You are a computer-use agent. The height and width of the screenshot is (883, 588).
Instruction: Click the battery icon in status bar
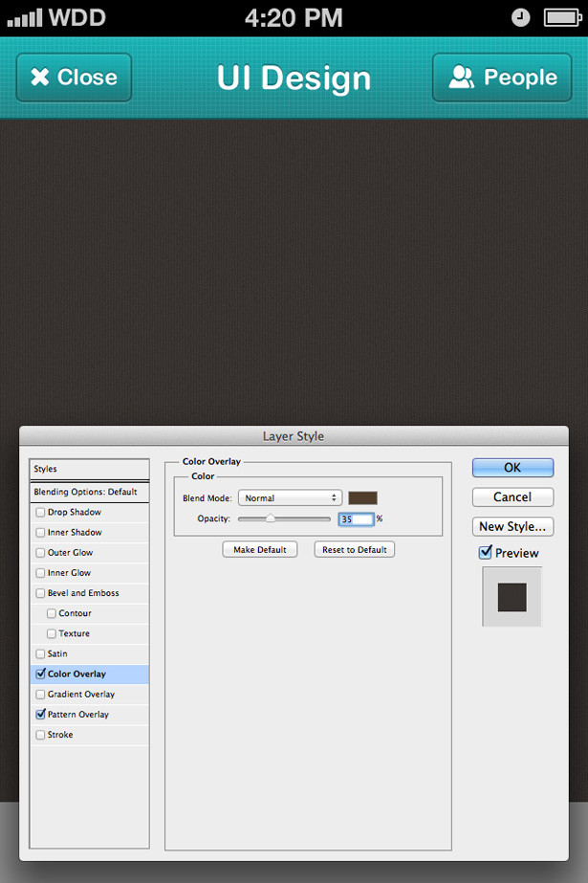click(x=562, y=17)
